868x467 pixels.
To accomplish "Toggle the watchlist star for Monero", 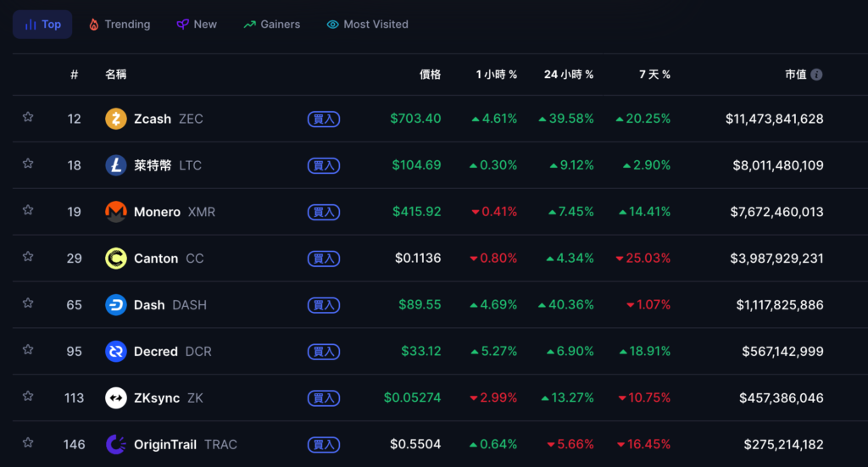I will point(28,210).
